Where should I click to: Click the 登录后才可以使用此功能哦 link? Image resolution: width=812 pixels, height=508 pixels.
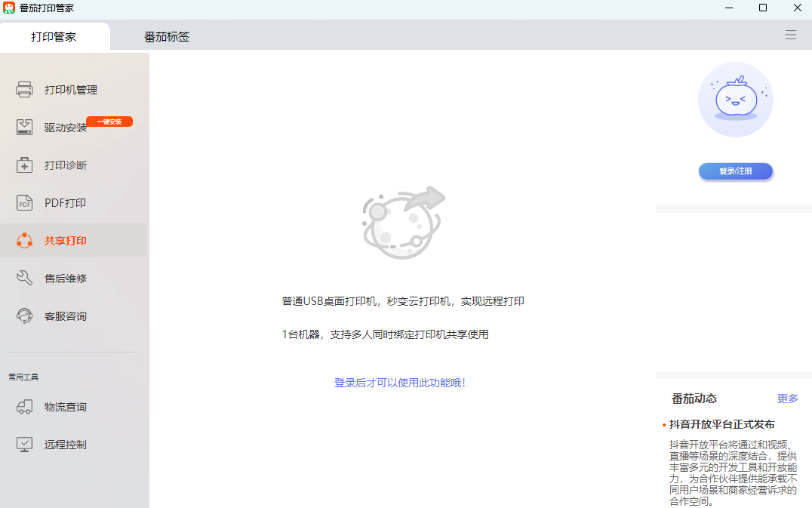400,383
